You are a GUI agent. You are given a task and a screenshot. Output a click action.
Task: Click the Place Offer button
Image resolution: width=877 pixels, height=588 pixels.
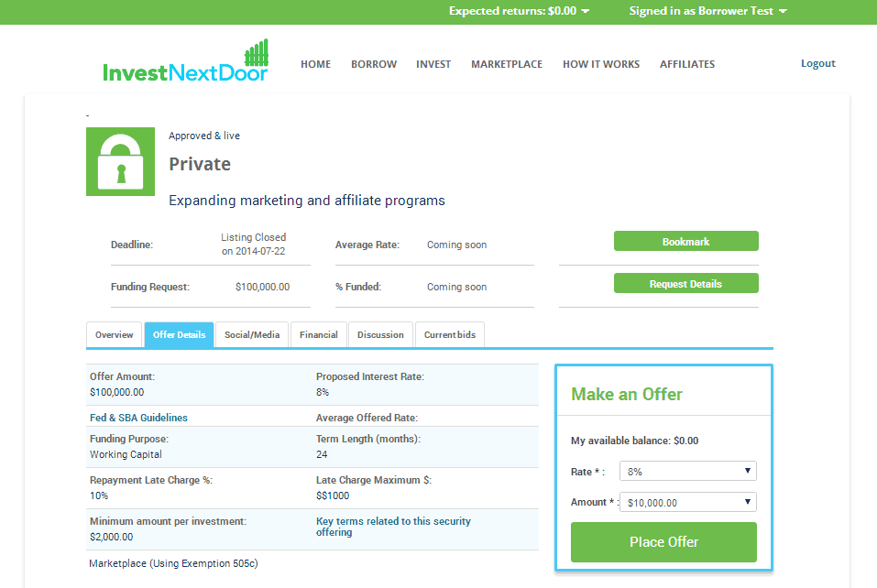click(x=663, y=542)
